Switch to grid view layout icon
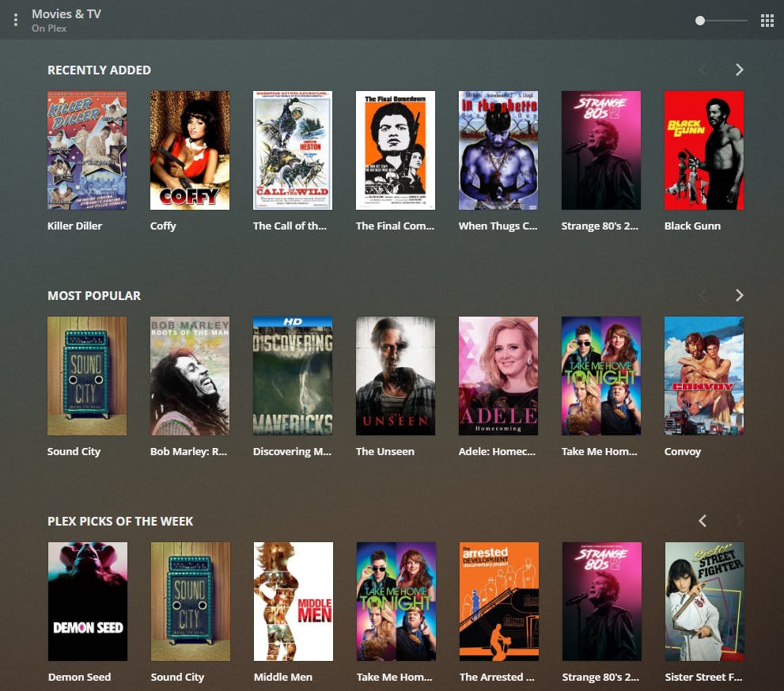784x691 pixels. (x=767, y=21)
